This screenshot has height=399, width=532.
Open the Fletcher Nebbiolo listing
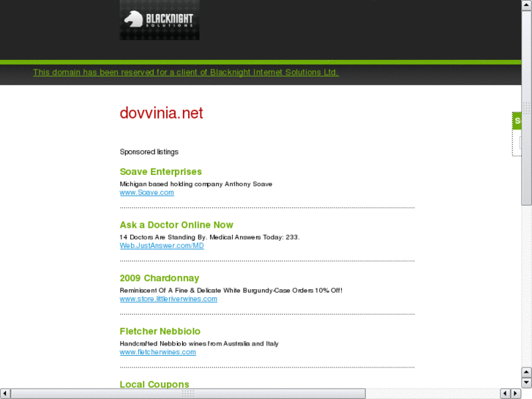click(160, 332)
